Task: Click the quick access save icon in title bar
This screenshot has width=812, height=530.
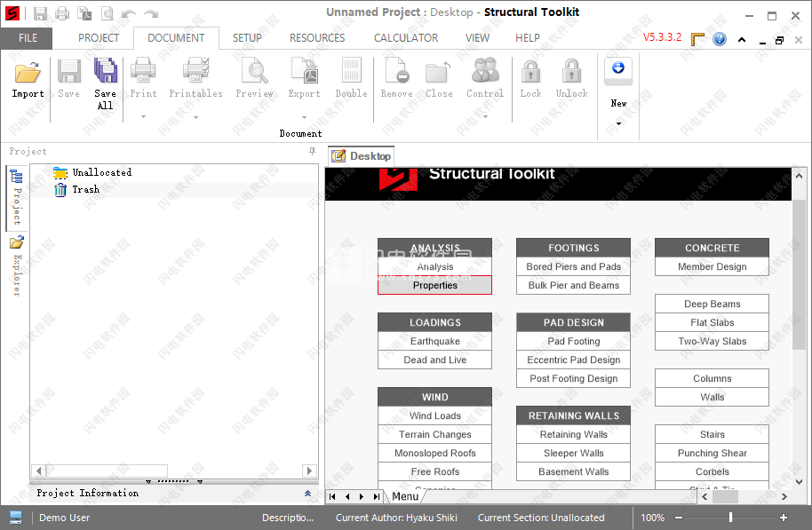Action: point(40,13)
